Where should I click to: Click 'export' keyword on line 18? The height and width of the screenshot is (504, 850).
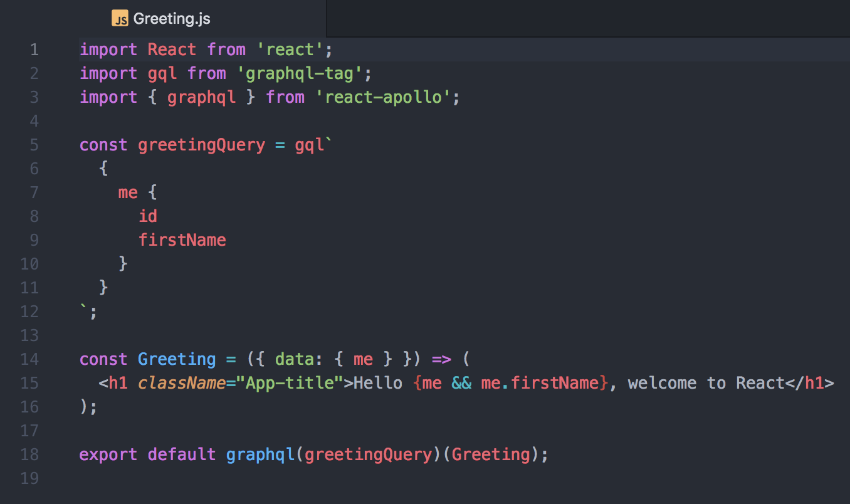tap(108, 455)
